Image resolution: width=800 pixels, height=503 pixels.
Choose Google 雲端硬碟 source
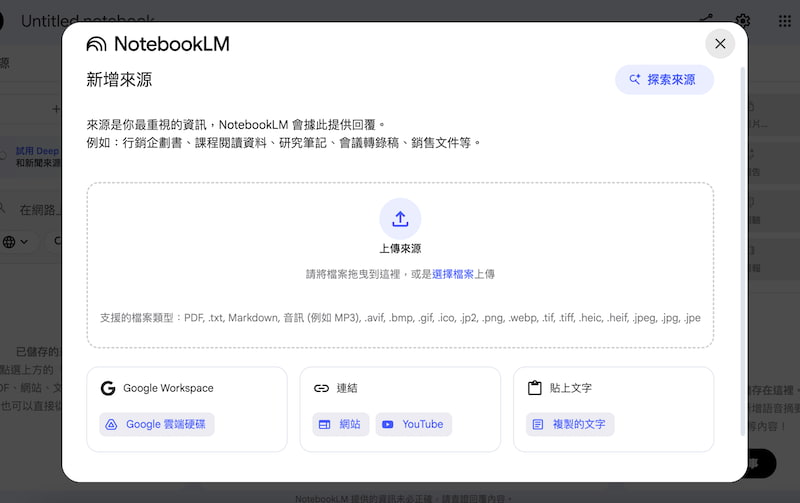pyautogui.click(x=157, y=424)
